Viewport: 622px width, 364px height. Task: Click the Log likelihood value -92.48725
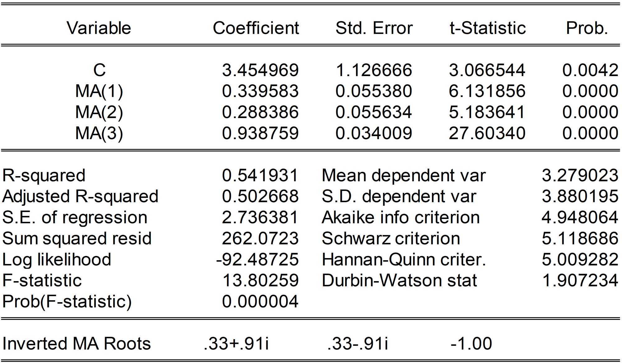pyautogui.click(x=257, y=259)
